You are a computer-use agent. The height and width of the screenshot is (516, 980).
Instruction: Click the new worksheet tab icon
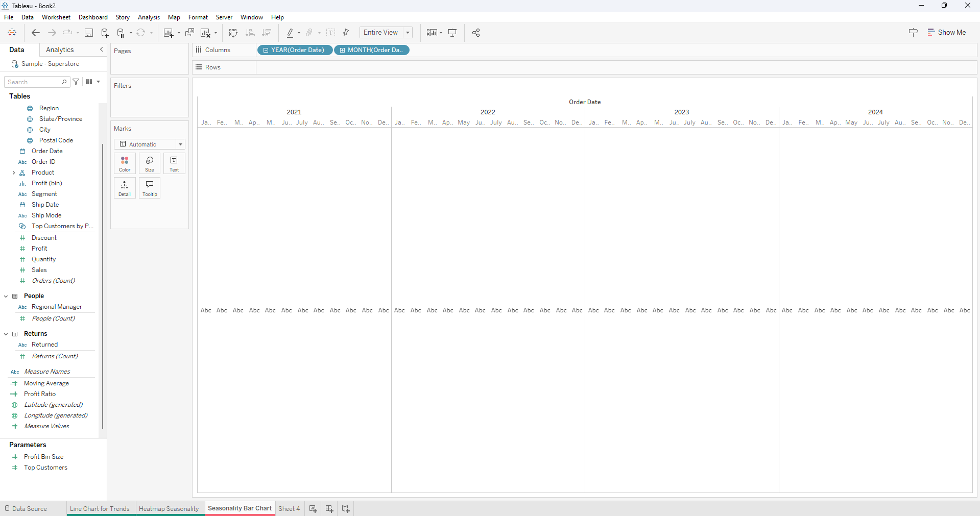(x=313, y=509)
